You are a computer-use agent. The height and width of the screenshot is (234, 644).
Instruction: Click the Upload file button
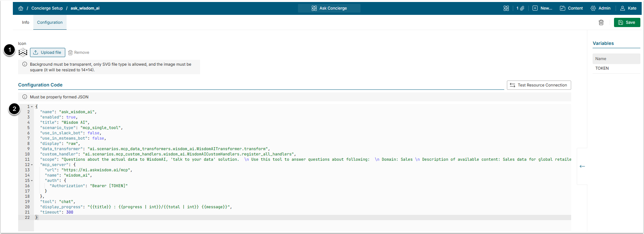[47, 52]
